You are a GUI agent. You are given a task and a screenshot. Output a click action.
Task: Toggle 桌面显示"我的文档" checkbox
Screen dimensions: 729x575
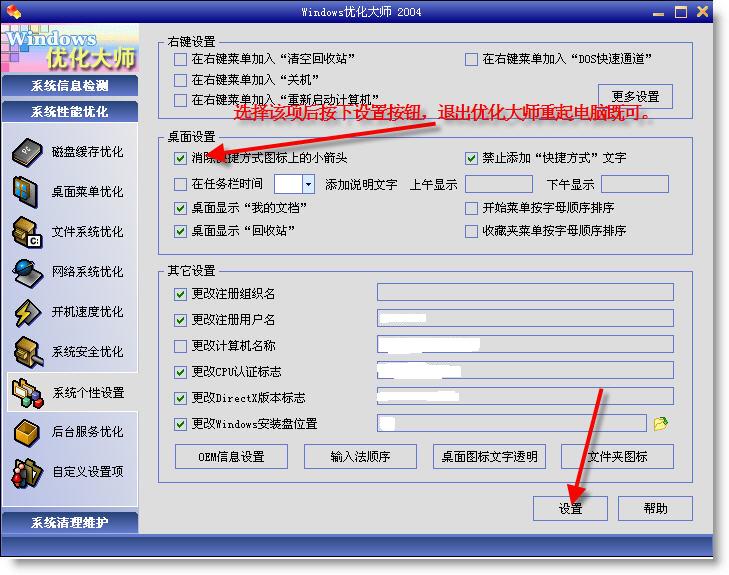(x=180, y=208)
